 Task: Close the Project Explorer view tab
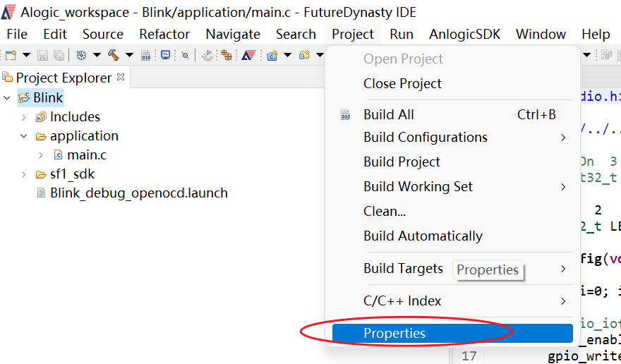coord(121,77)
